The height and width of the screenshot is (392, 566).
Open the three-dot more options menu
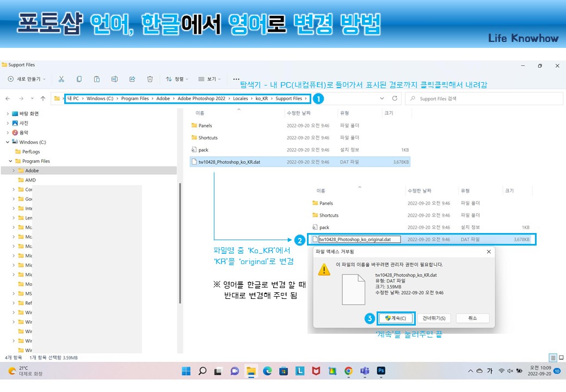click(236, 79)
